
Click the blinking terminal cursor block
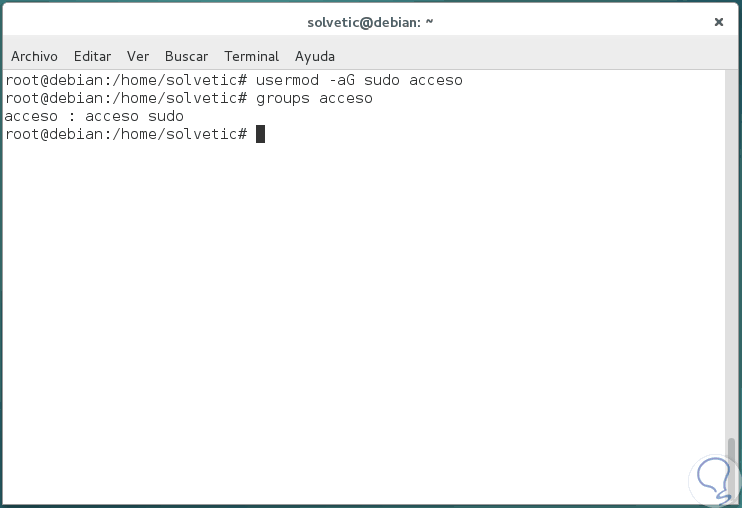(260, 134)
